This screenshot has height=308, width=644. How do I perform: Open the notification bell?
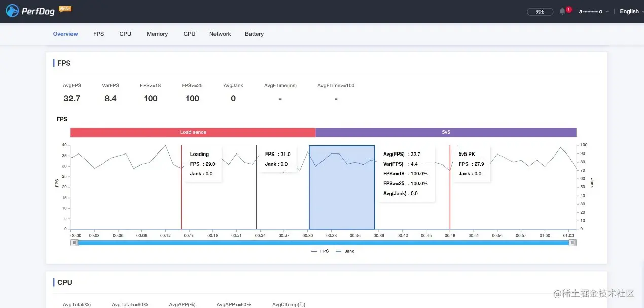click(562, 11)
